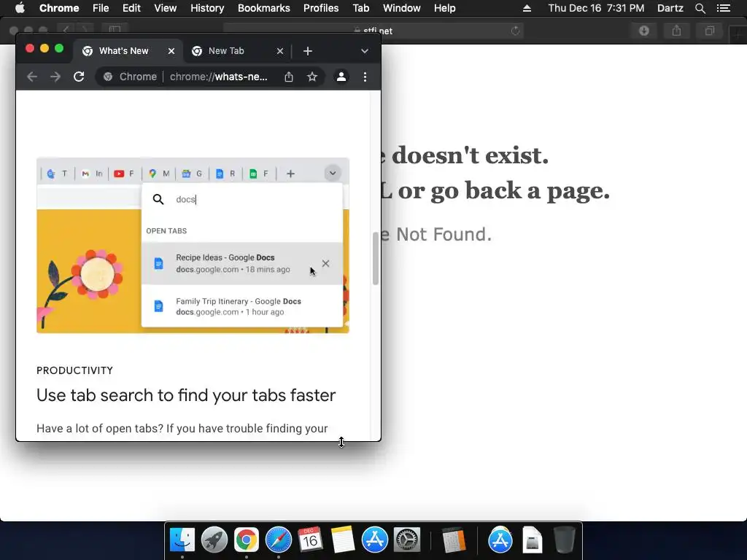Viewport: 747px width, 560px height.
Task: Open the Apple menu
Action: click(x=20, y=8)
